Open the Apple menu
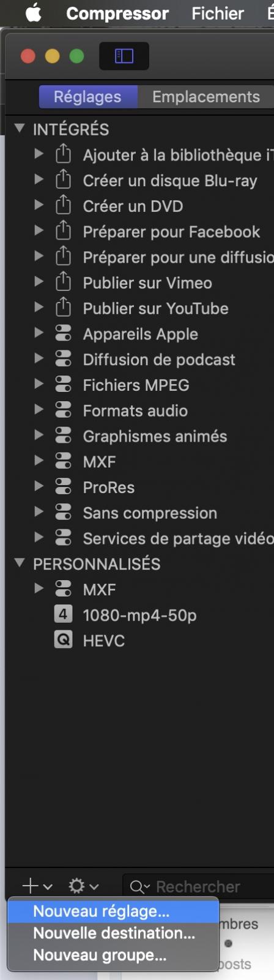The height and width of the screenshot is (980, 274). coord(34,13)
